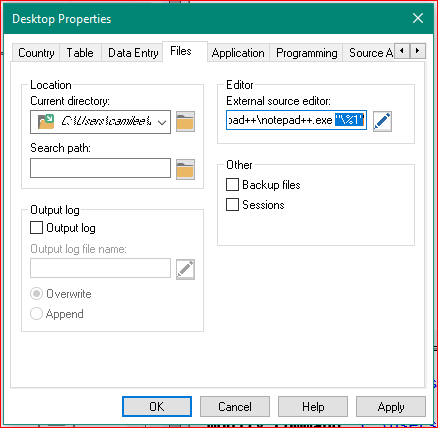Viewport: 438px width, 428px height.
Task: Open the Data Entry tab
Action: click(x=133, y=53)
